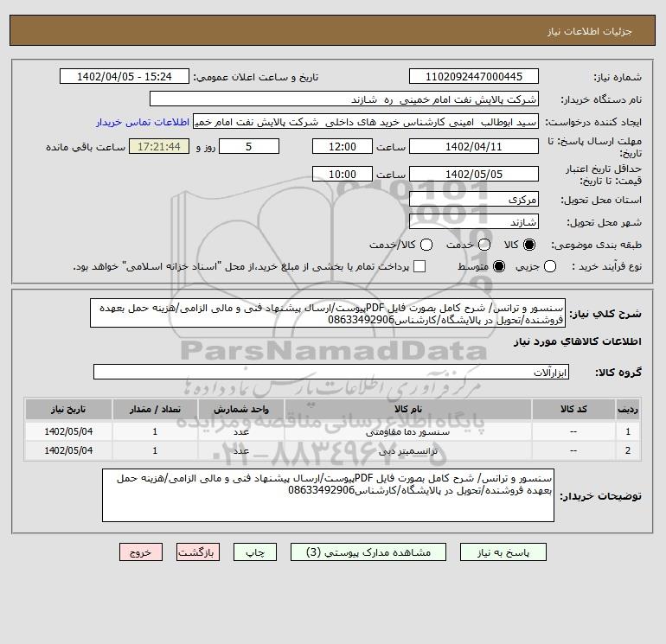Click the remaining days field showing 5
Screen dimensions: 666x644
(249, 147)
